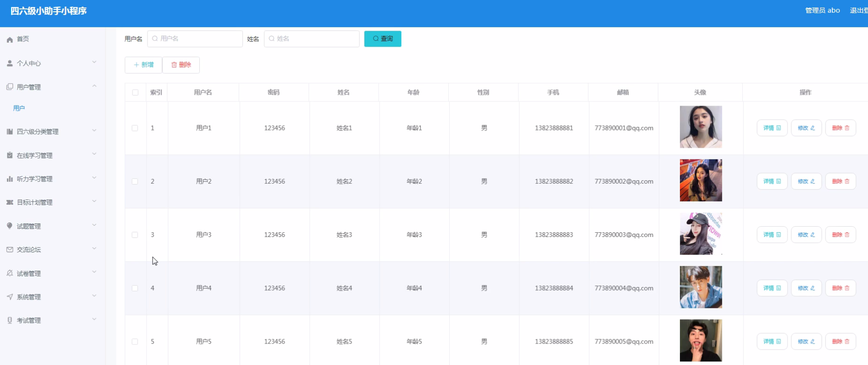Check the checkbox for row 用户2
This screenshot has height=365, width=868.
(135, 181)
